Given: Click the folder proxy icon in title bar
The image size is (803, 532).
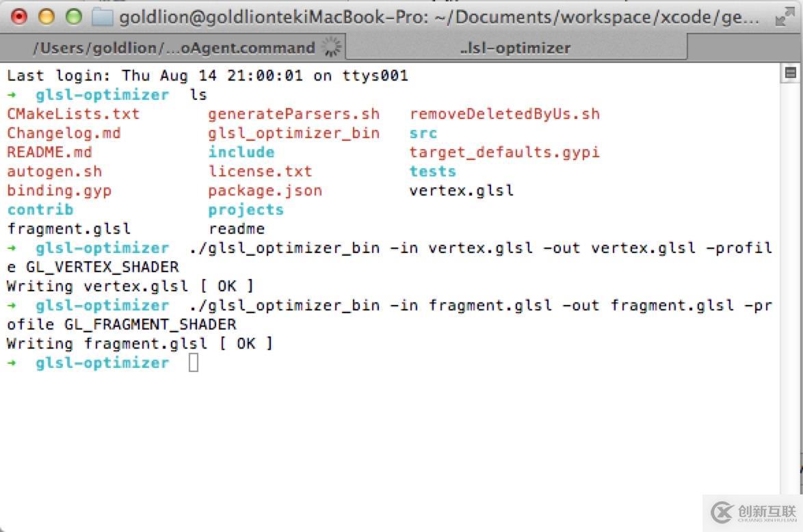Looking at the screenshot, I should [102, 17].
